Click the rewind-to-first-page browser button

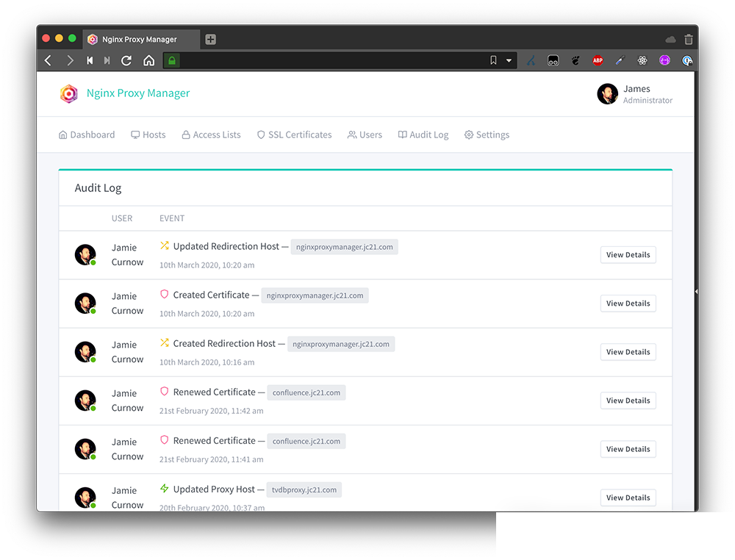point(90,60)
